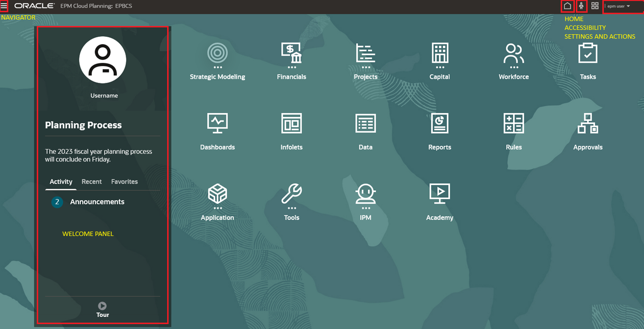Expand dots under Workforce icon
This screenshot has width=644, height=329.
(514, 68)
